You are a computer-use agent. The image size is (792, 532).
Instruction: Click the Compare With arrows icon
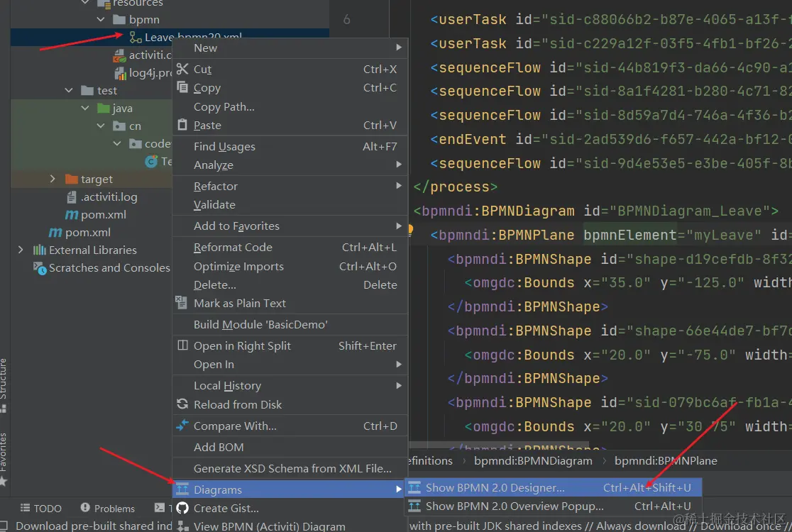[182, 426]
